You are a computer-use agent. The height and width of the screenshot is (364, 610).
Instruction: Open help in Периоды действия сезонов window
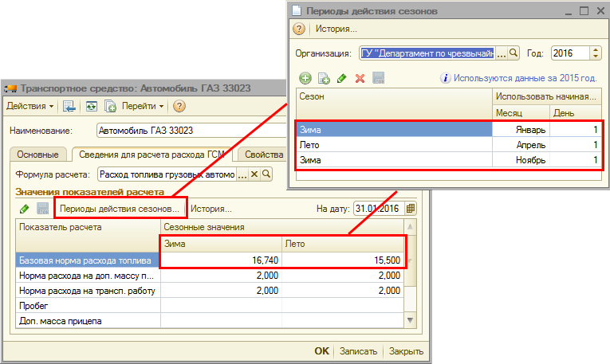click(300, 29)
